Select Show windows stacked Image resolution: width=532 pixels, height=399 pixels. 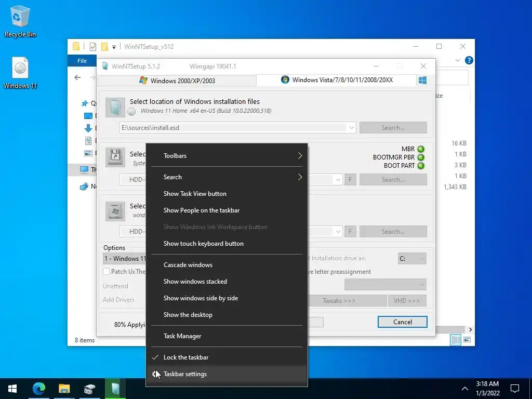click(227, 282)
